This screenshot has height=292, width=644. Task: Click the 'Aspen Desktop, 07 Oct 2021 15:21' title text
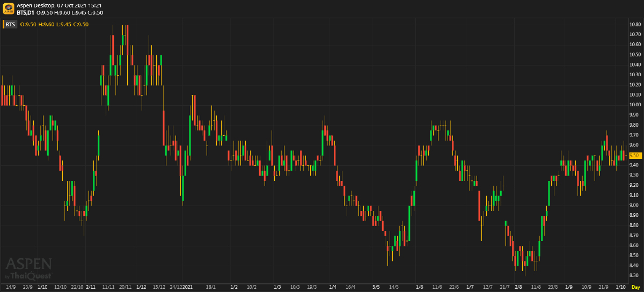60,5
